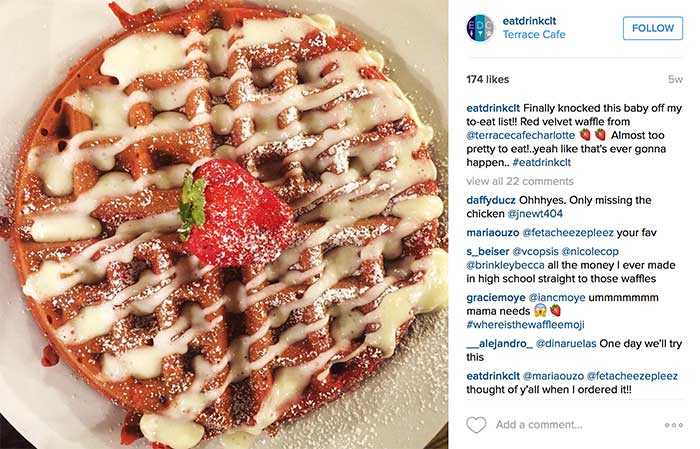Open the @terracecafecharlotte mention

coord(521,135)
